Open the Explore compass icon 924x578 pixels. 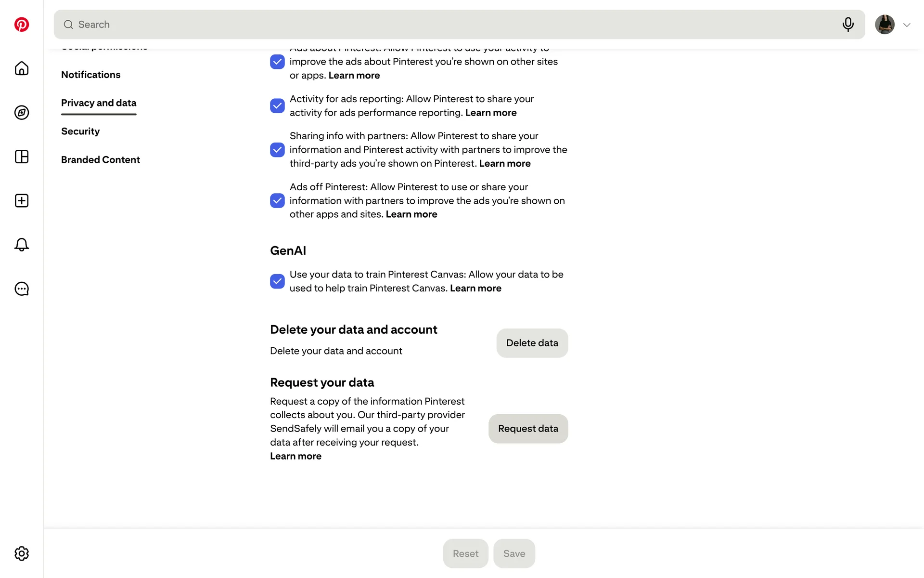(22, 113)
